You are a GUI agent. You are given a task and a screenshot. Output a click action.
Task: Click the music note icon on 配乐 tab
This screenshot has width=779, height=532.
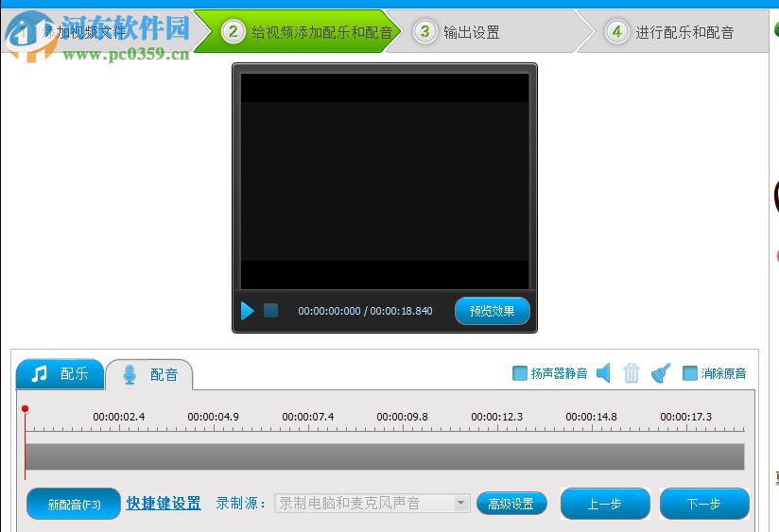40,373
